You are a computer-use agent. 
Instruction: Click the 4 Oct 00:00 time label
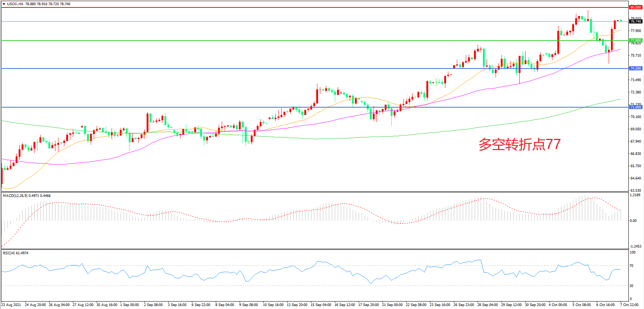coord(558,305)
